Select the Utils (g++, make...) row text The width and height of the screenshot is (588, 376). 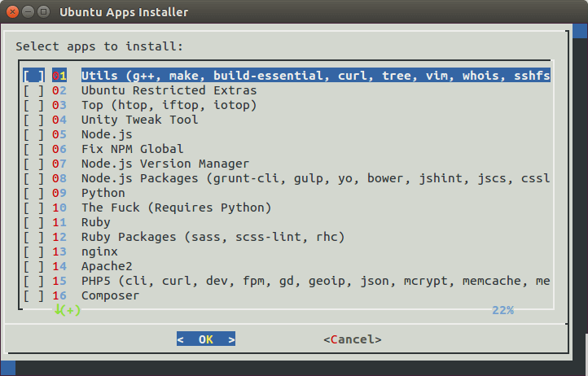point(316,76)
